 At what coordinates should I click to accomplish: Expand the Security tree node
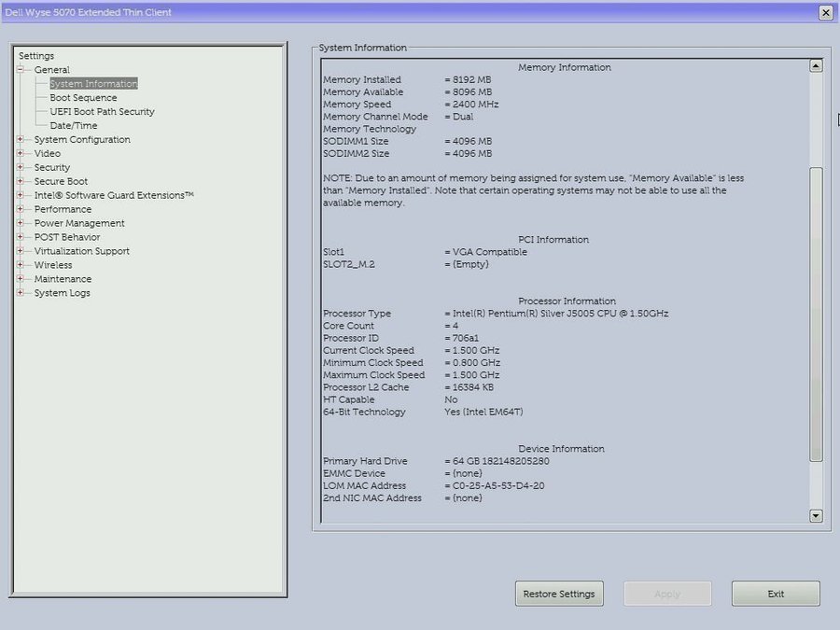coord(21,168)
